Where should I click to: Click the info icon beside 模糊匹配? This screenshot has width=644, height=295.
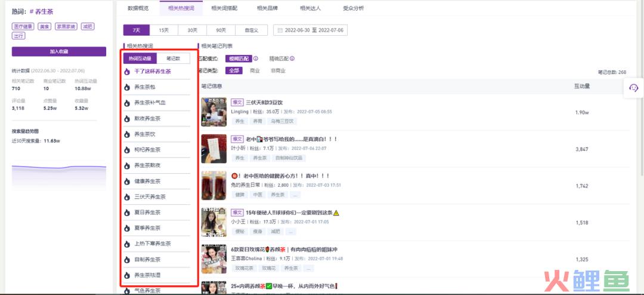(255, 59)
